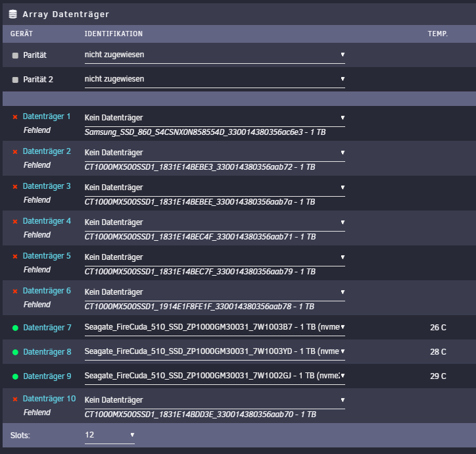Open the Datenträger 8 Seagate FireCuda dropdown
476x454 pixels.
[x=214, y=351]
